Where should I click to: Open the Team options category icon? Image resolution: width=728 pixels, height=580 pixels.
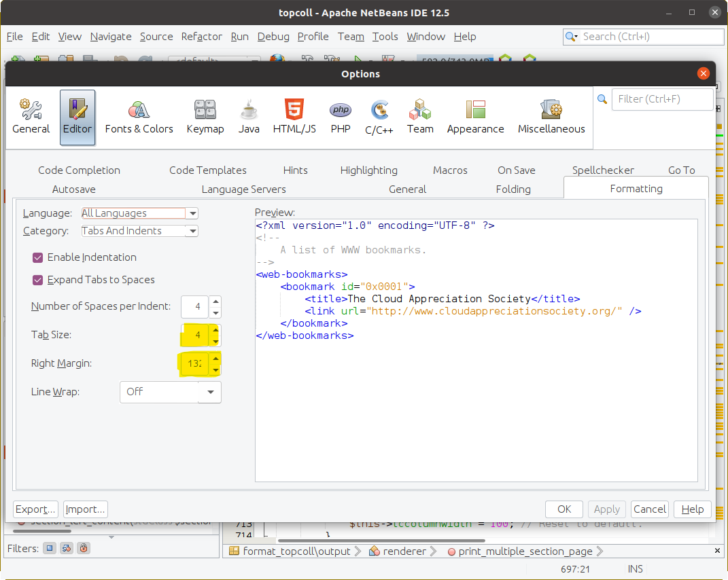coord(420,117)
